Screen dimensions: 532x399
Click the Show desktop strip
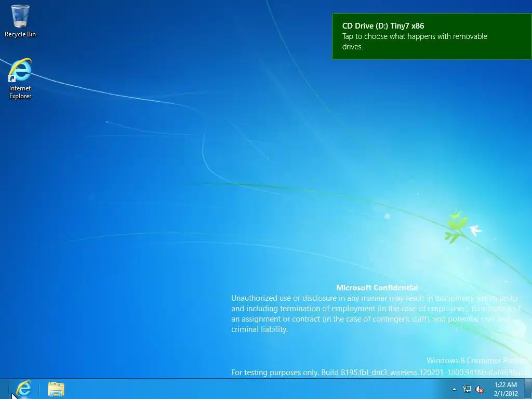coord(528,389)
